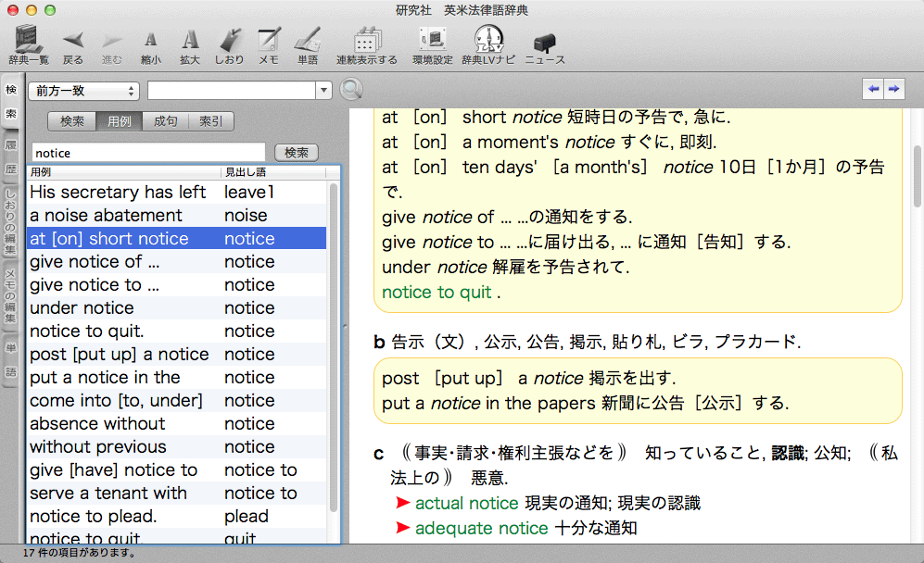Select the 成句 segment button
Screen dimensions: 924x563
click(x=165, y=121)
